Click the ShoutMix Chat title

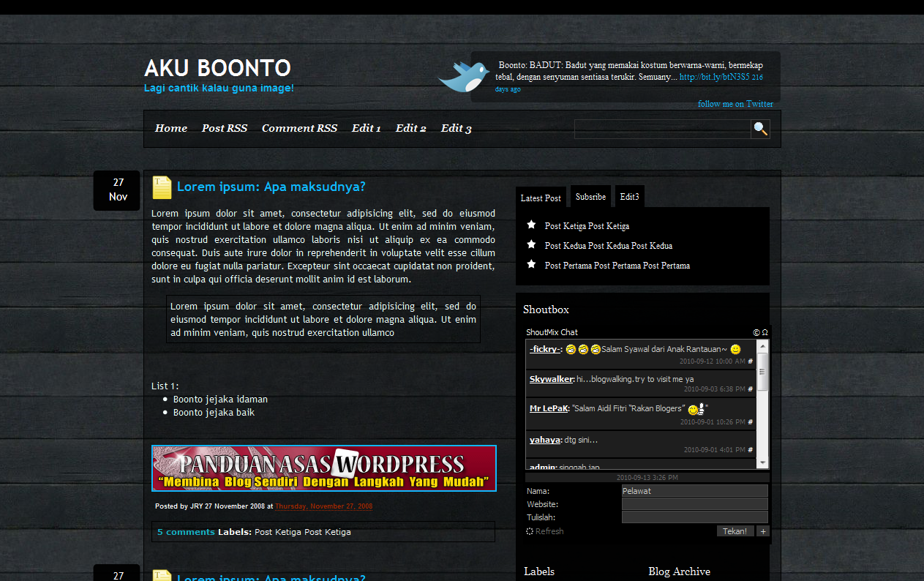pos(552,332)
